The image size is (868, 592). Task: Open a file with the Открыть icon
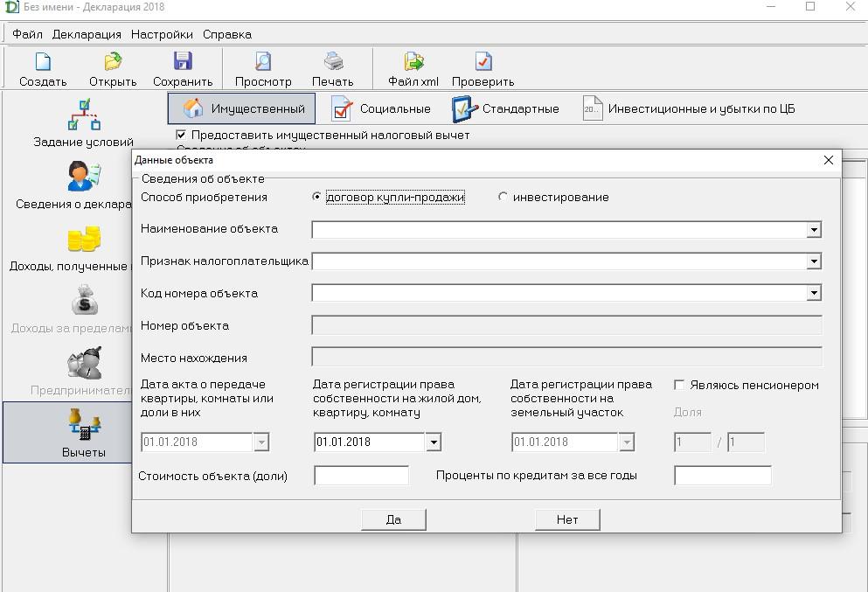[113, 61]
